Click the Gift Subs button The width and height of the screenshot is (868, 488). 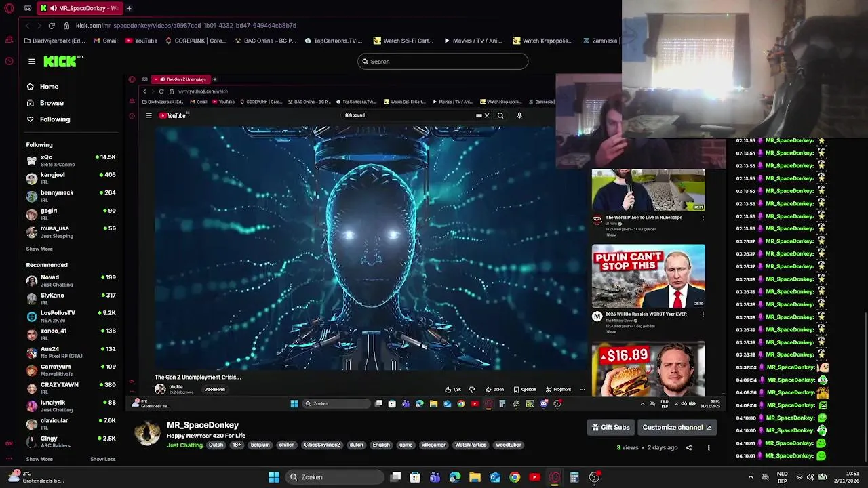tap(611, 428)
